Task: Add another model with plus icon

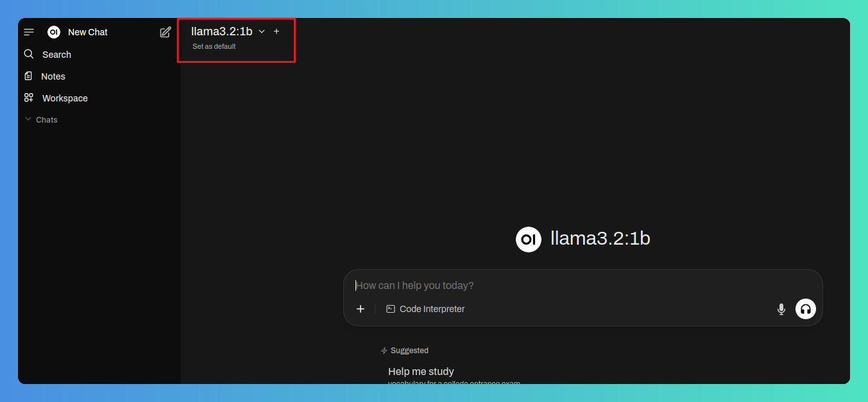Action: [277, 31]
